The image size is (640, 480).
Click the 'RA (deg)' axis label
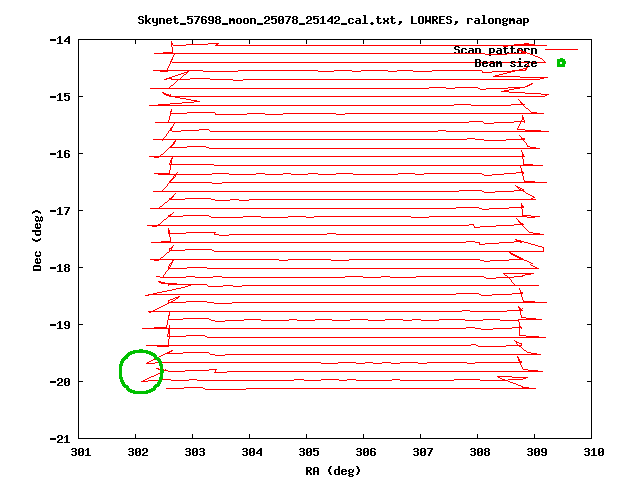(x=333, y=471)
